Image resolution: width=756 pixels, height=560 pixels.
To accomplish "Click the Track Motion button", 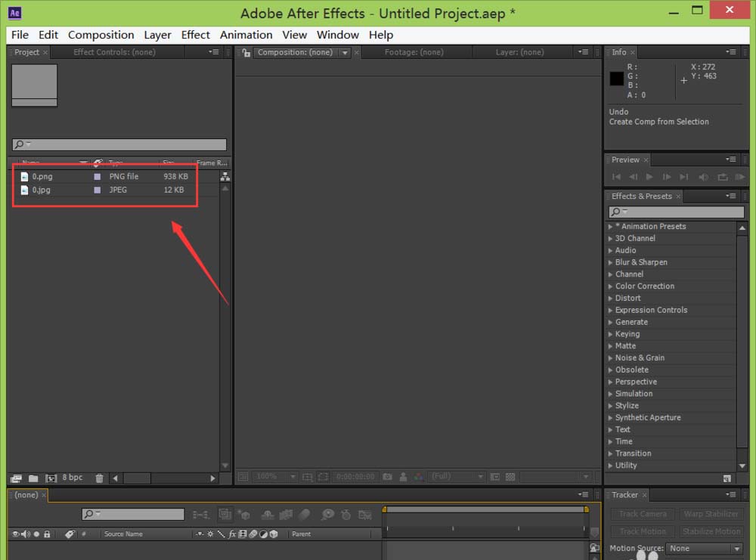I will [x=643, y=531].
